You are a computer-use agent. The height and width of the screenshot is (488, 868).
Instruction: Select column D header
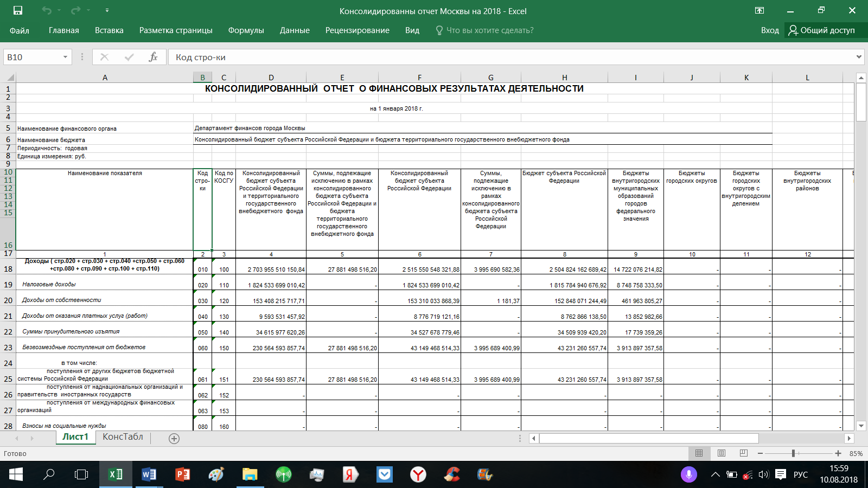click(x=271, y=78)
